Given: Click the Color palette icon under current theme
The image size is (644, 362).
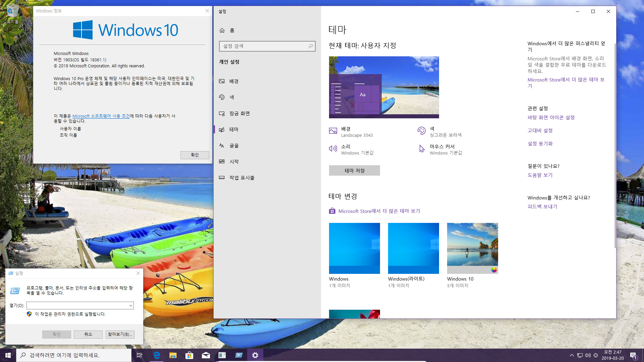Looking at the screenshot, I should click(x=422, y=131).
